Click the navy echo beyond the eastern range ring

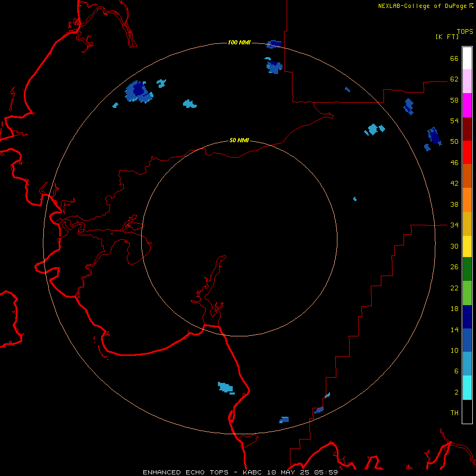[x=434, y=136]
